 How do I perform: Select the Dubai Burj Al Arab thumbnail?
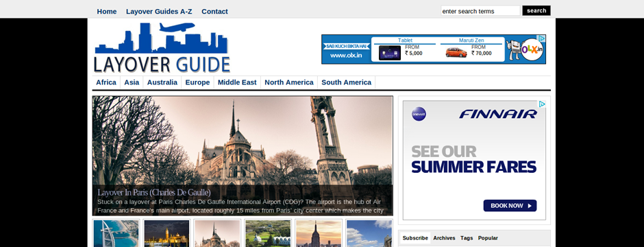click(x=116, y=233)
